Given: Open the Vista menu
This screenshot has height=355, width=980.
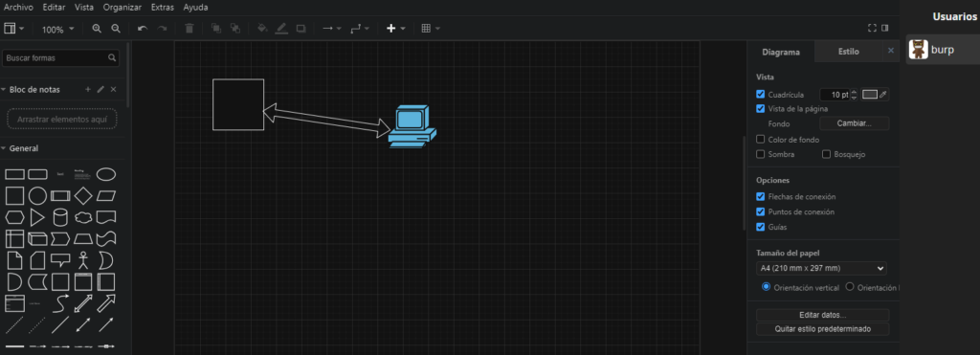Looking at the screenshot, I should point(84,8).
